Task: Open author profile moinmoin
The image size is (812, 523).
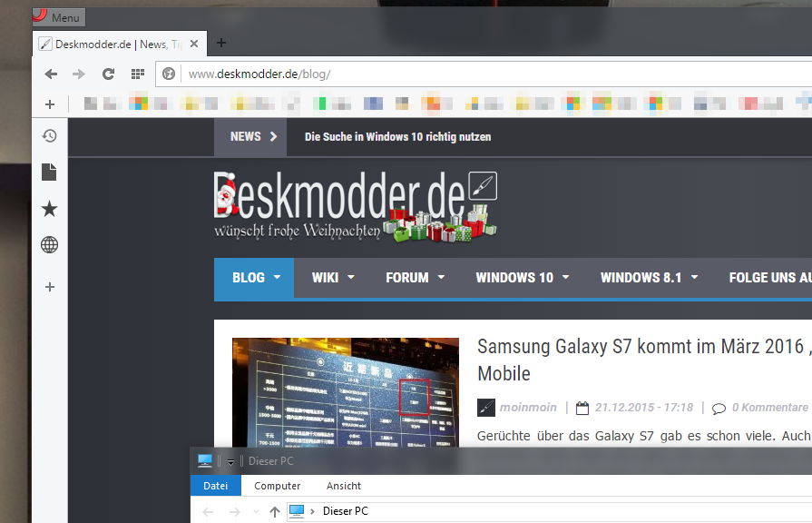Action: click(528, 408)
